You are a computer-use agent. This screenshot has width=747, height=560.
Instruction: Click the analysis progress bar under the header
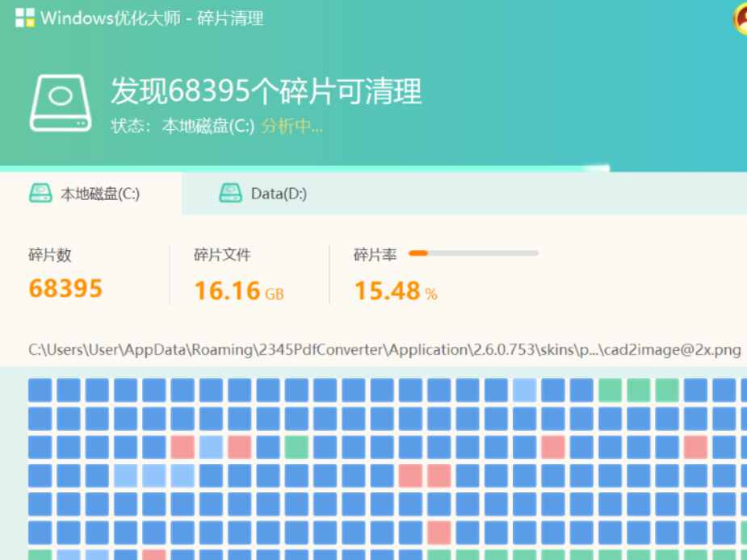[x=305, y=169]
